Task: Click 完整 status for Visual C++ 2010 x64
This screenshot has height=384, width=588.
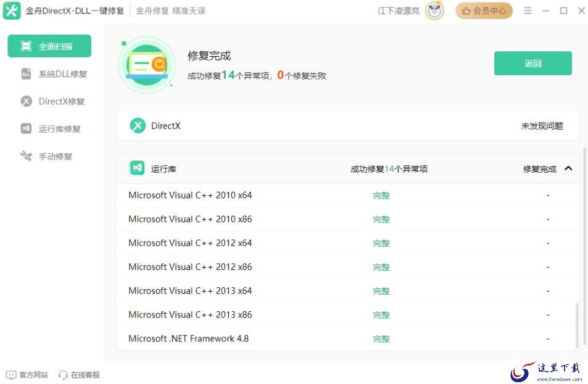Action: (381, 195)
